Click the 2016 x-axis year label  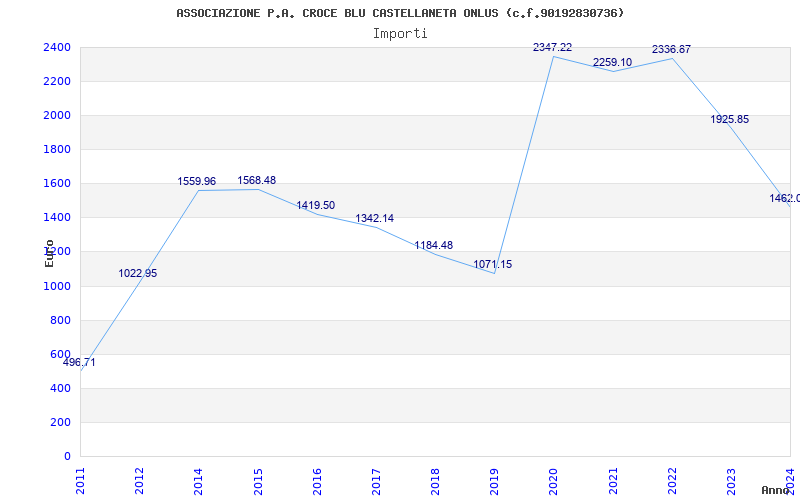point(317,481)
